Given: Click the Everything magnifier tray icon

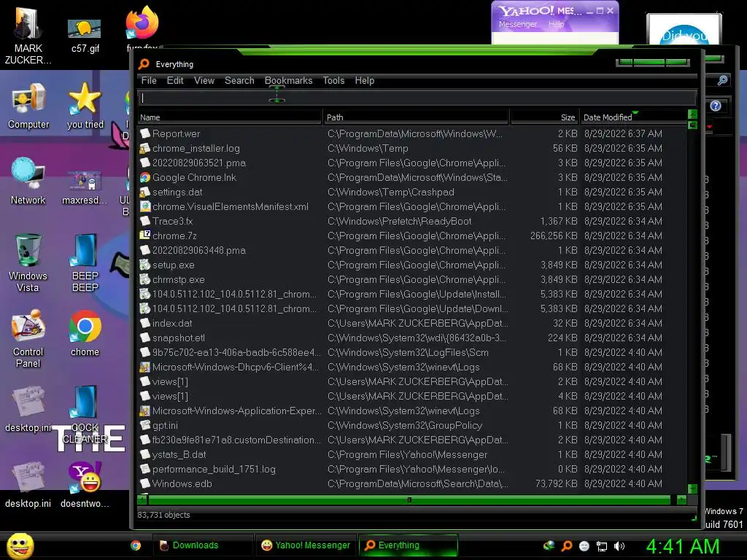Looking at the screenshot, I should 566,546.
